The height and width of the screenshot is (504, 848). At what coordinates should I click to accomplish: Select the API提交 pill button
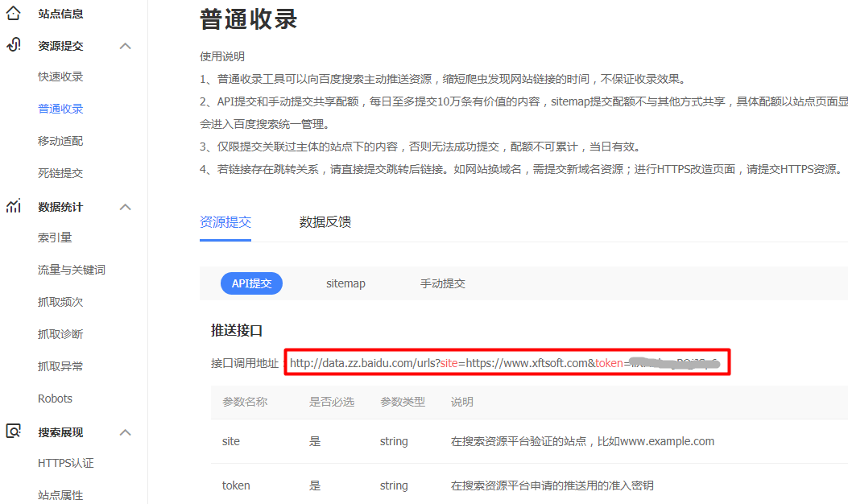point(251,283)
